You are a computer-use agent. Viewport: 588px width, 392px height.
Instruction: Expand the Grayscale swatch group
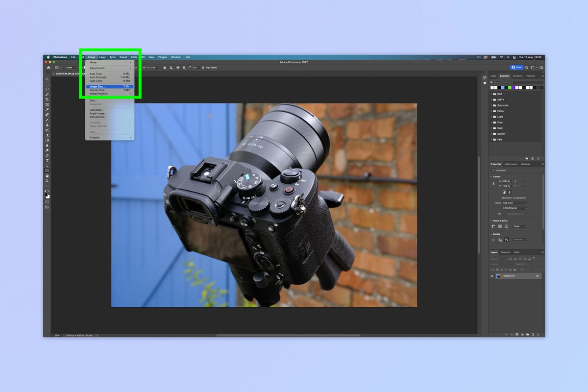pyautogui.click(x=493, y=105)
